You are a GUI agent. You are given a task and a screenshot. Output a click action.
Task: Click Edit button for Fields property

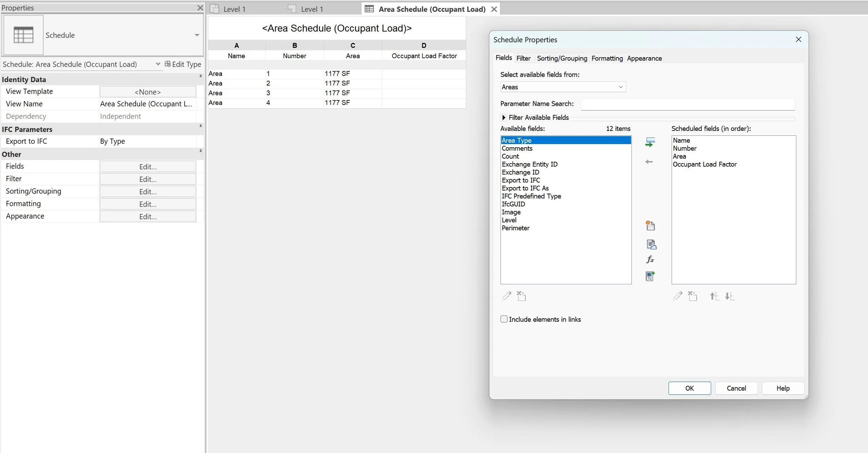[148, 167]
